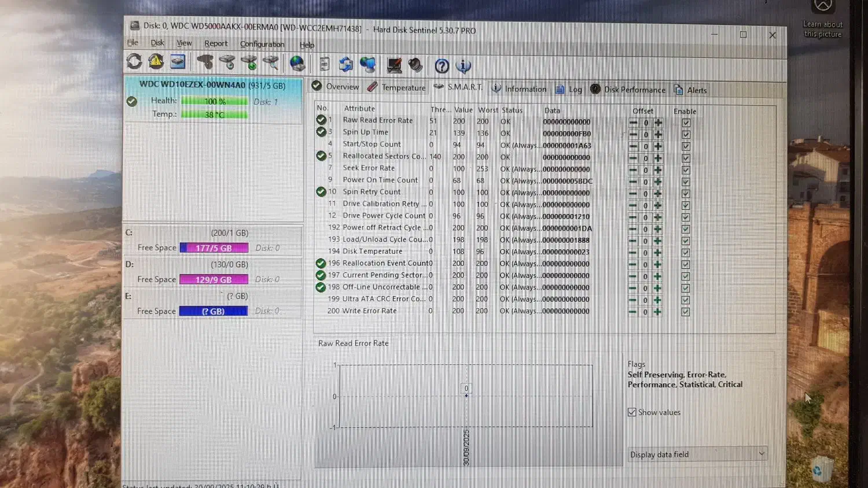Increase offset for Load/Unload Cycle Count
The image size is (868, 488).
tap(658, 241)
